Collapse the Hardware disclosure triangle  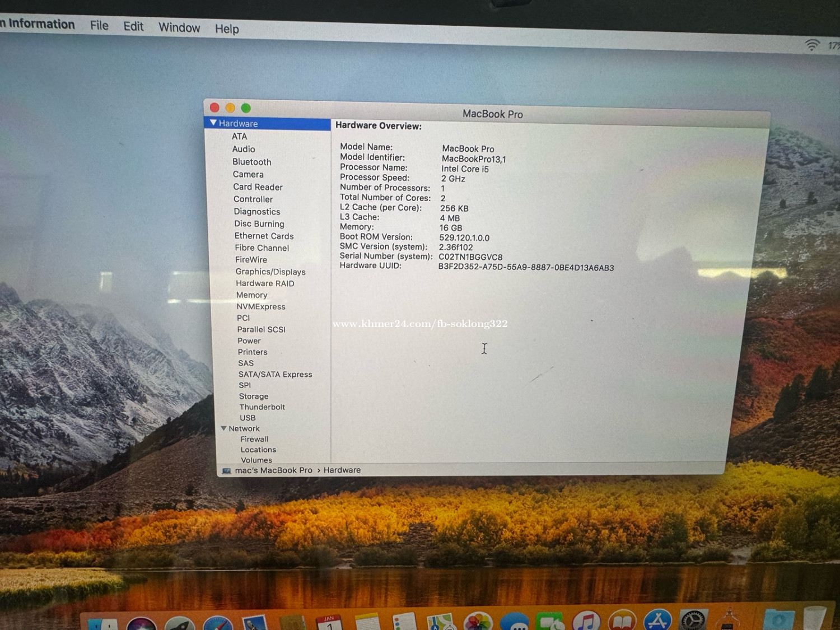213,123
